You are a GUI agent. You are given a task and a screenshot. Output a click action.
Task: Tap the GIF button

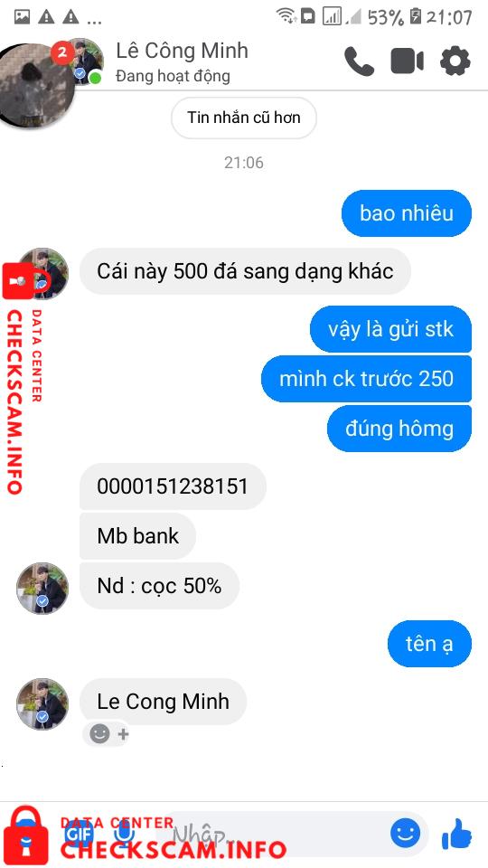point(80,833)
